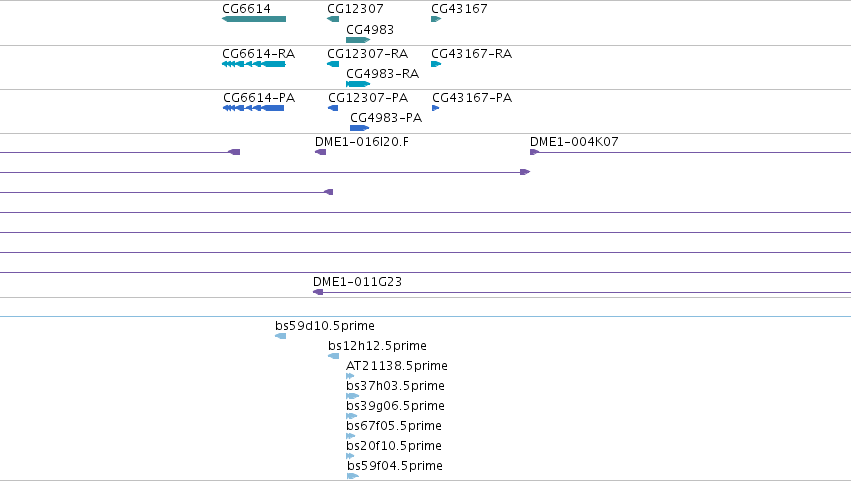Screen dimensions: 851x481
Task: Click the bs20f10.5prime label
Action: point(394,446)
